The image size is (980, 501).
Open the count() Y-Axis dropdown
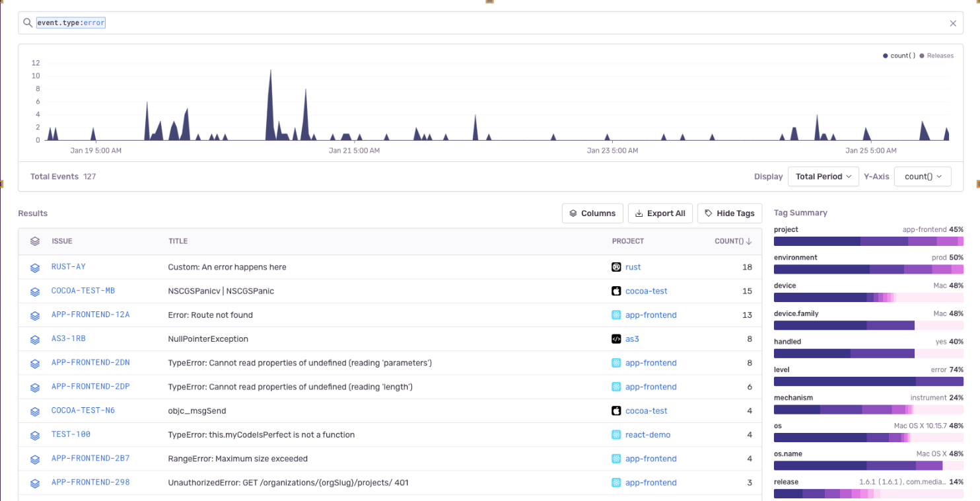(922, 176)
